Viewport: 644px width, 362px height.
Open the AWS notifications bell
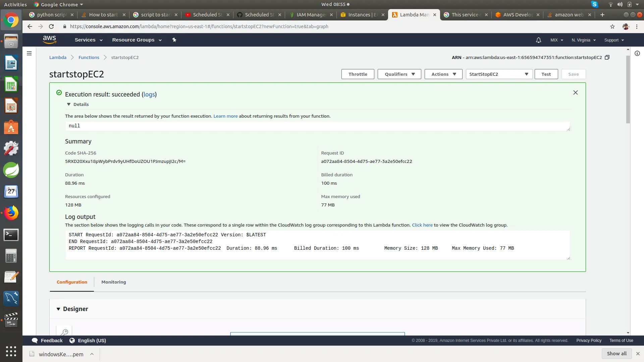pyautogui.click(x=538, y=40)
